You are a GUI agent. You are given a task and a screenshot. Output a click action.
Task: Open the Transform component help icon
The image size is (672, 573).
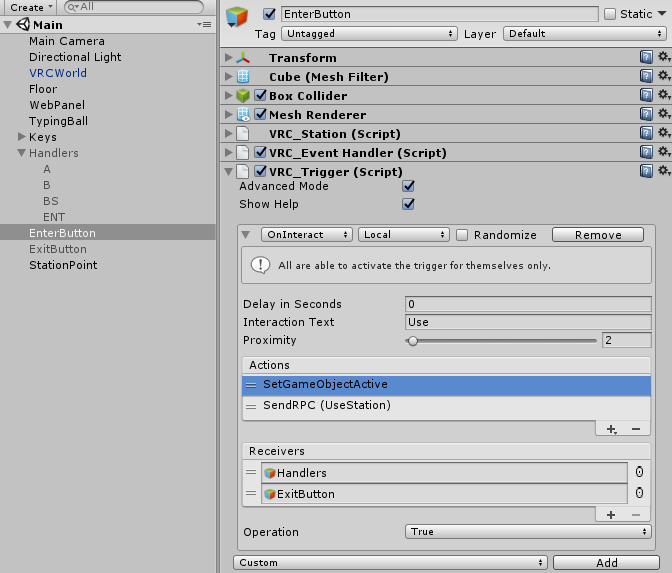point(646,57)
